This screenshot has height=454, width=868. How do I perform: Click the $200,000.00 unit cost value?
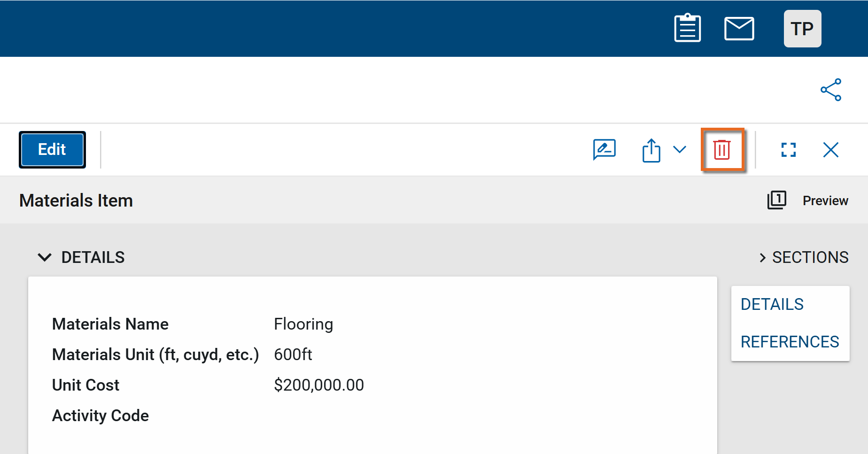click(x=318, y=385)
